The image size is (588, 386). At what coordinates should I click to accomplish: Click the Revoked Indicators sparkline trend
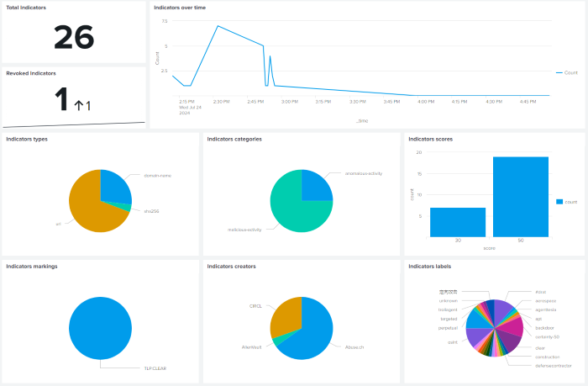tap(74, 124)
